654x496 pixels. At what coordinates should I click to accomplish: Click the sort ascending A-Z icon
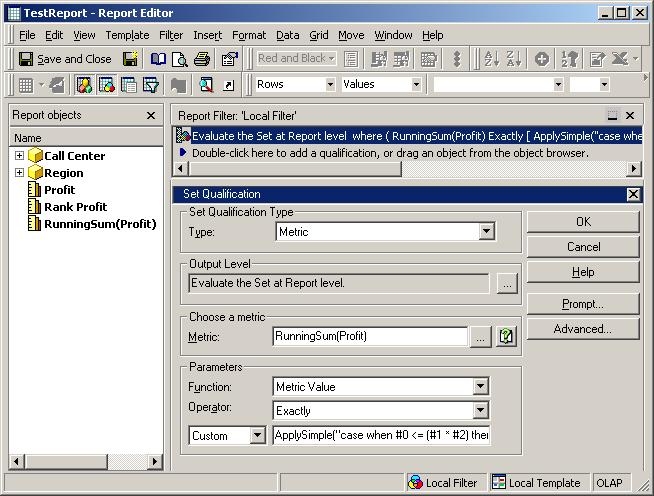click(x=491, y=59)
